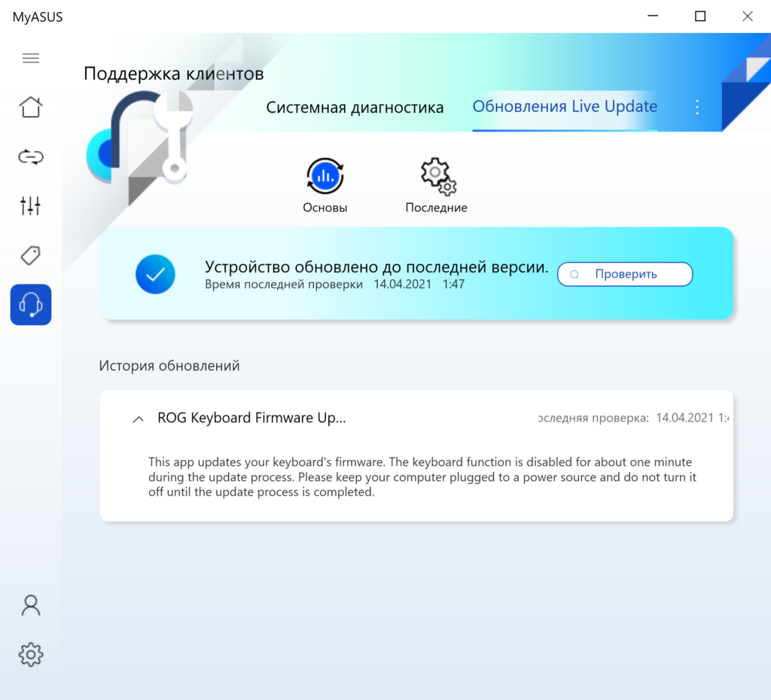This screenshot has width=771, height=700.
Task: Click the blue checkmark status icon
Action: tap(155, 274)
